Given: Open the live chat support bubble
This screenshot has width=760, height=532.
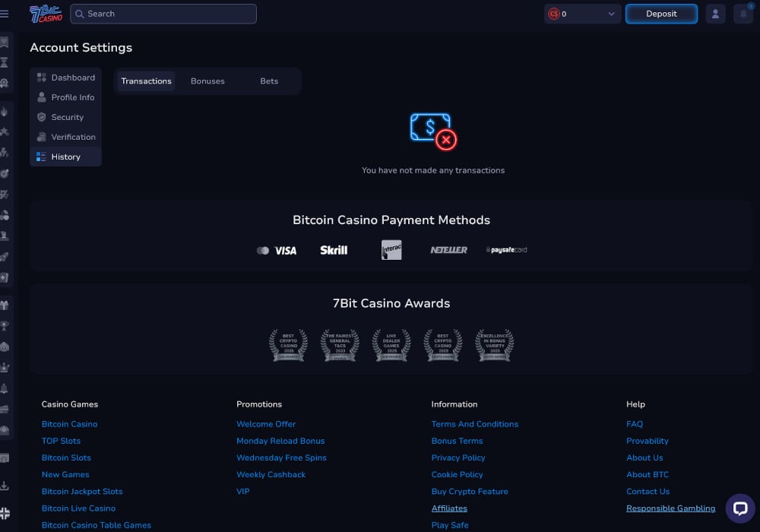Looking at the screenshot, I should [739, 508].
